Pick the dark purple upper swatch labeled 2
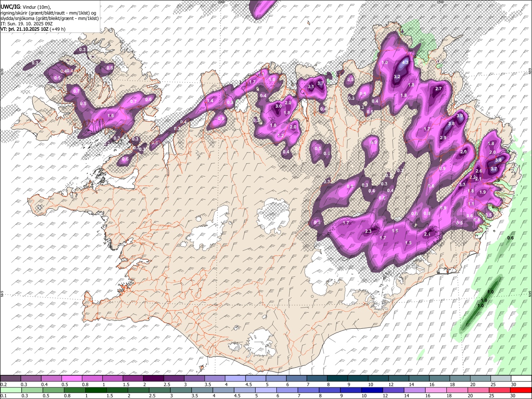This screenshot has height=399, width=532. [153, 378]
